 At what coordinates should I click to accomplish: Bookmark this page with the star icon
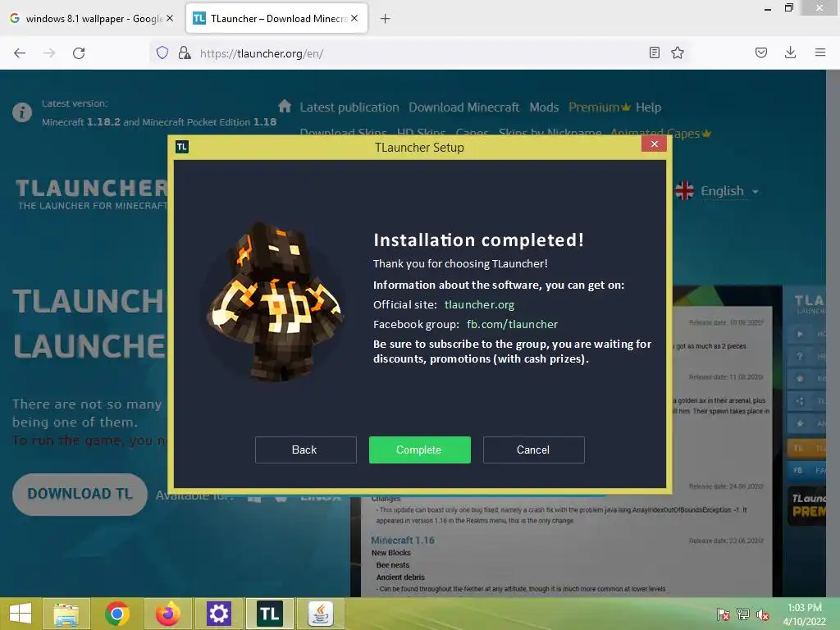(x=678, y=52)
